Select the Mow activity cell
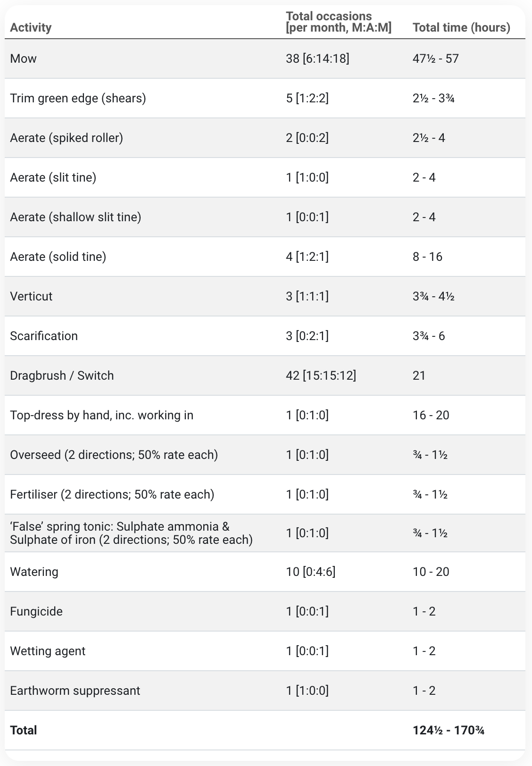Viewport: 532px width, 766px height. pos(23,58)
